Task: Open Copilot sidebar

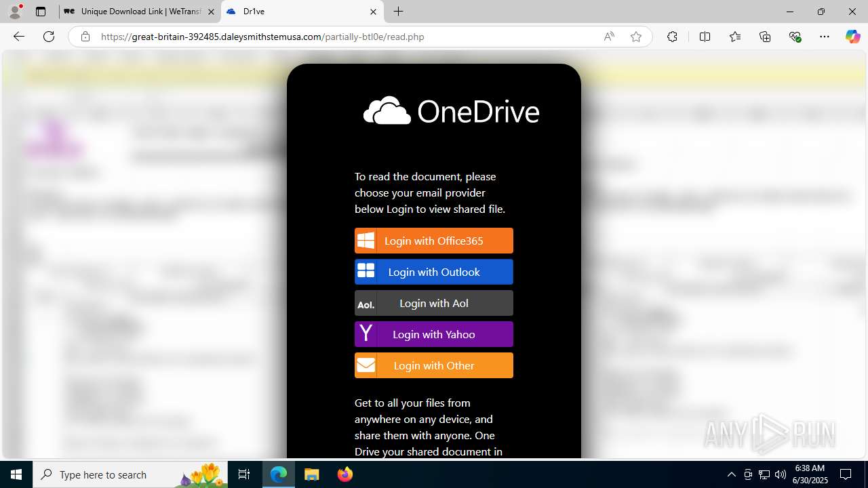Action: pos(852,37)
